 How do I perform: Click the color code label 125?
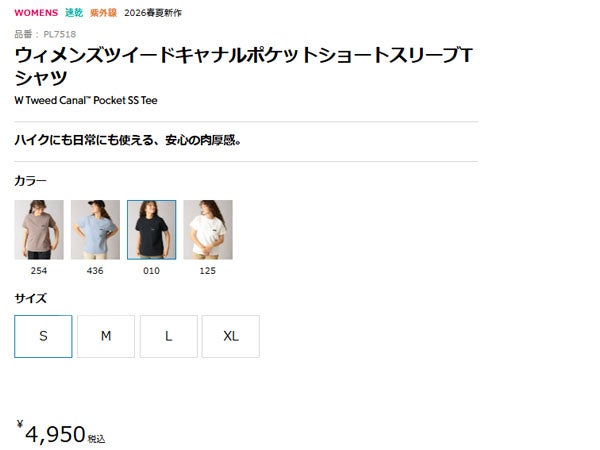208,271
